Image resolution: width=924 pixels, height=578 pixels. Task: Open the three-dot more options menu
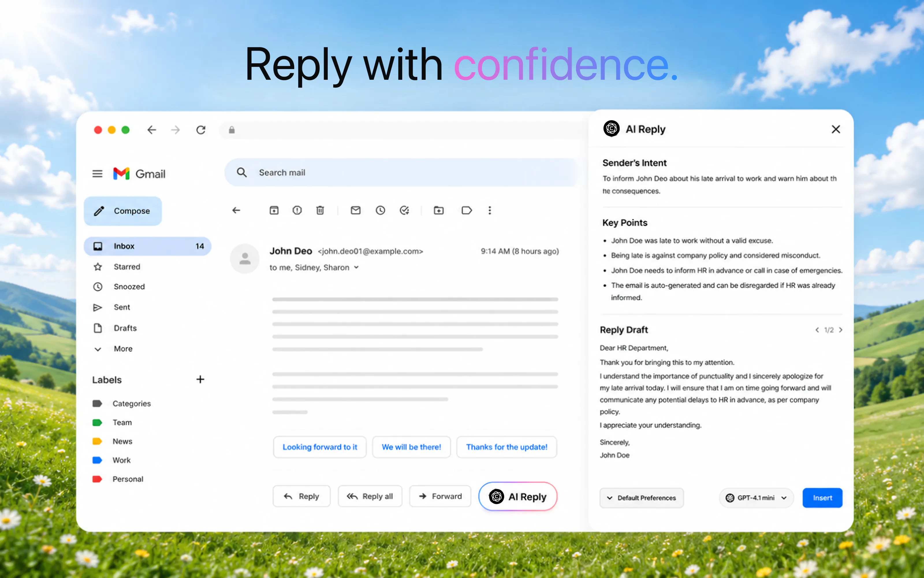(x=489, y=210)
